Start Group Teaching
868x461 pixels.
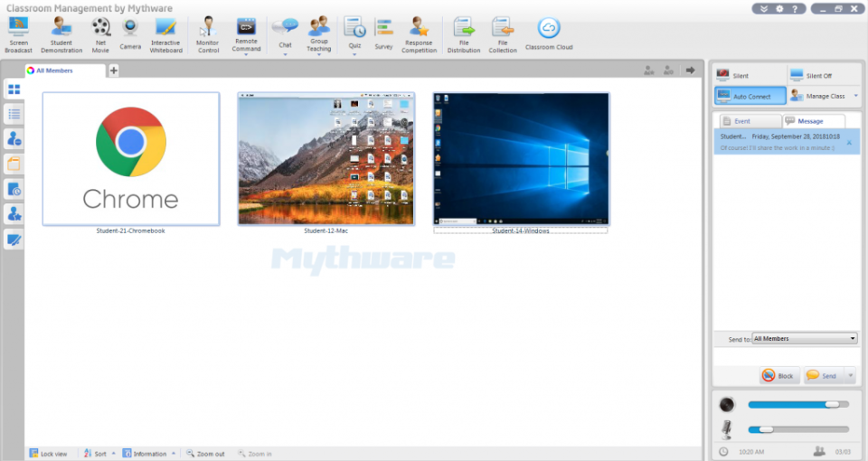(319, 33)
